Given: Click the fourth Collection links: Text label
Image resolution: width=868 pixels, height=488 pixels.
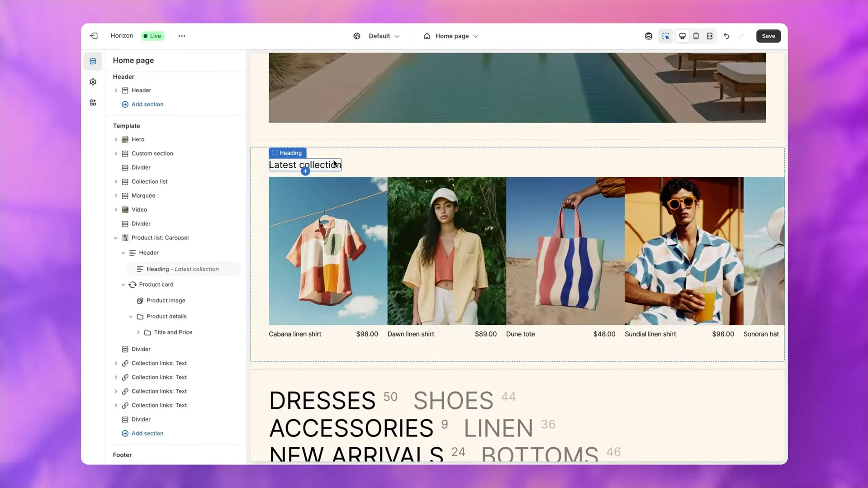Looking at the screenshot, I should tap(159, 405).
